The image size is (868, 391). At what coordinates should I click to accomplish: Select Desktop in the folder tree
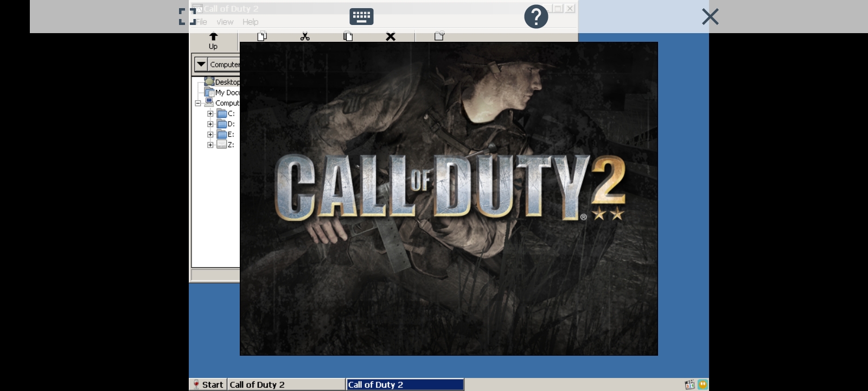point(227,82)
